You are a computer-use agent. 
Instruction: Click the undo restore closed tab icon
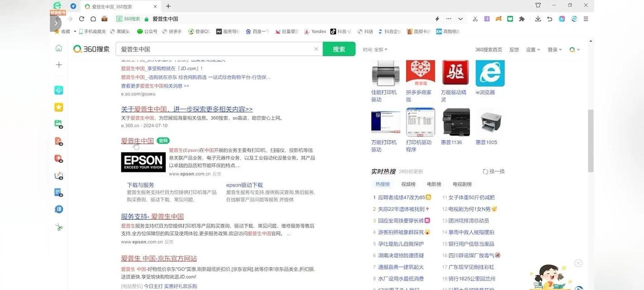(549, 19)
